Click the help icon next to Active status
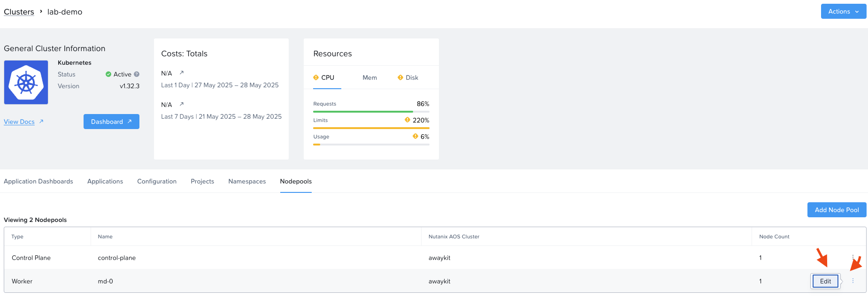 coord(137,74)
